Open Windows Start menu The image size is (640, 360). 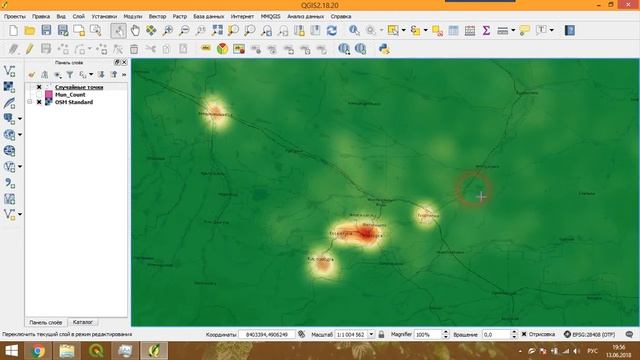[11, 351]
